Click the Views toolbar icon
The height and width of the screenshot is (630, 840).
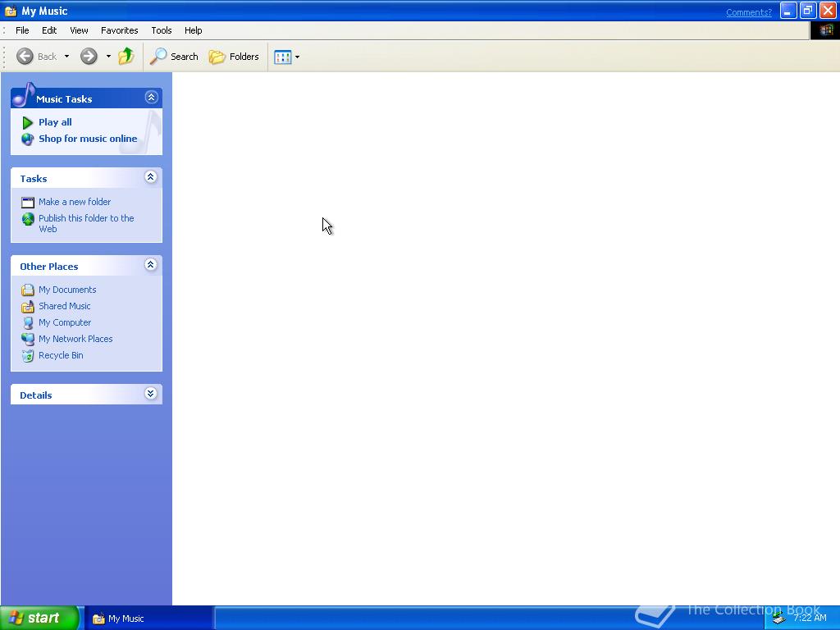point(282,57)
